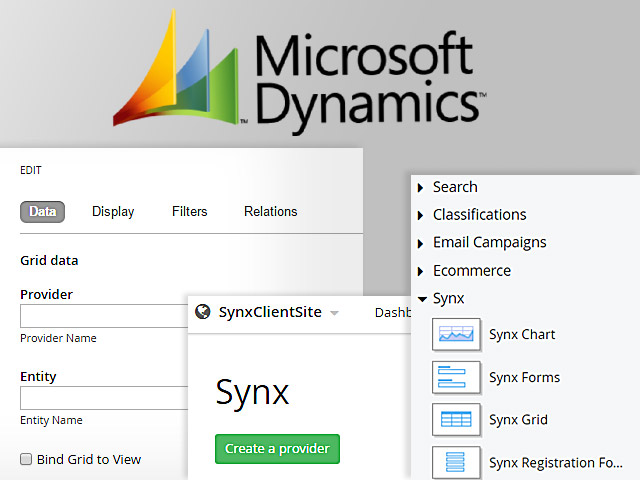The width and height of the screenshot is (640, 480).
Task: Click the Synx page title
Action: [252, 392]
